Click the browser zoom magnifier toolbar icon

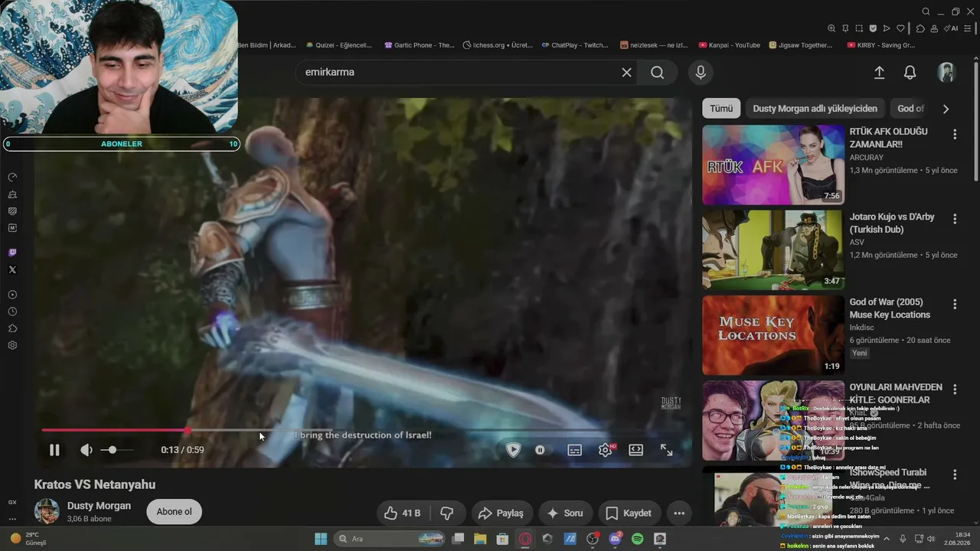pyautogui.click(x=831, y=28)
